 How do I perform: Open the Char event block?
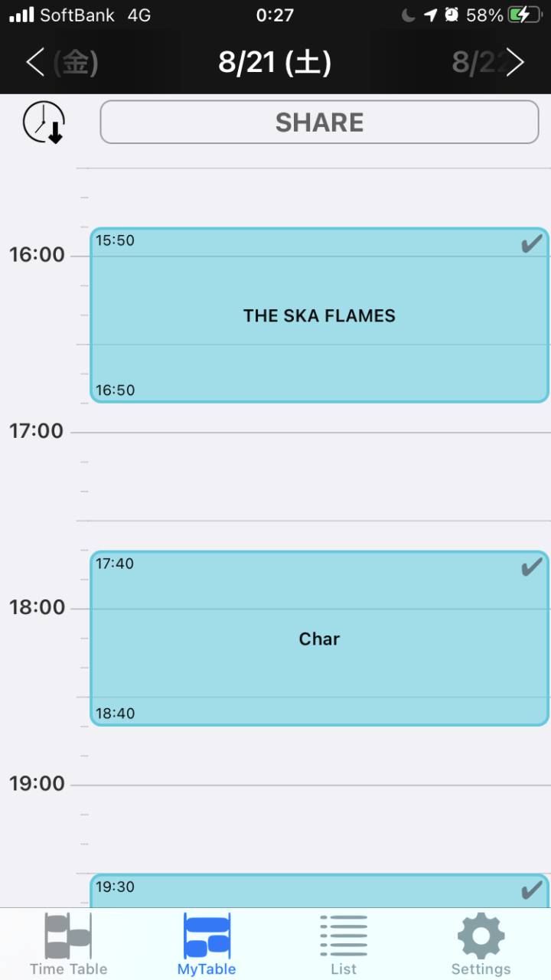(x=320, y=639)
